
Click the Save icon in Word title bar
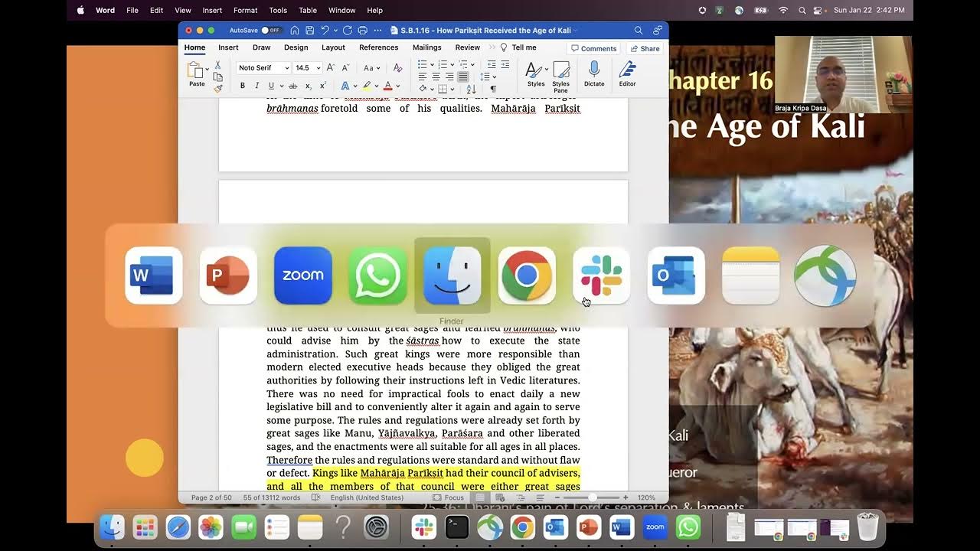310,31
